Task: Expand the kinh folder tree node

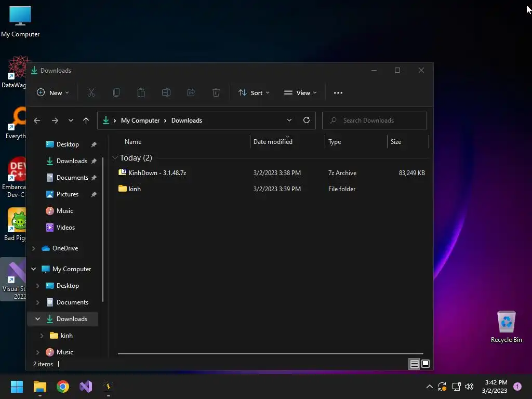Action: coord(42,336)
